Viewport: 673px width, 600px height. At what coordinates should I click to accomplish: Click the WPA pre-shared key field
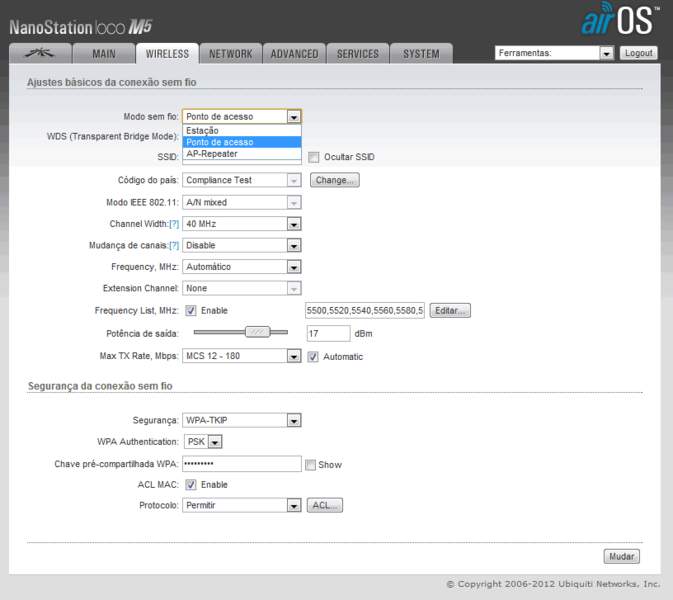tap(242, 464)
